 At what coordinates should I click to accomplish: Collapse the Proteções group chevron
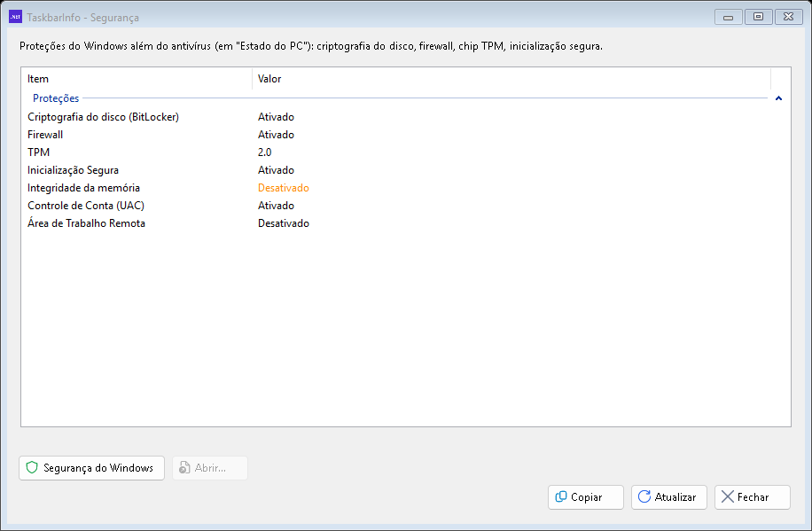pyautogui.click(x=778, y=98)
